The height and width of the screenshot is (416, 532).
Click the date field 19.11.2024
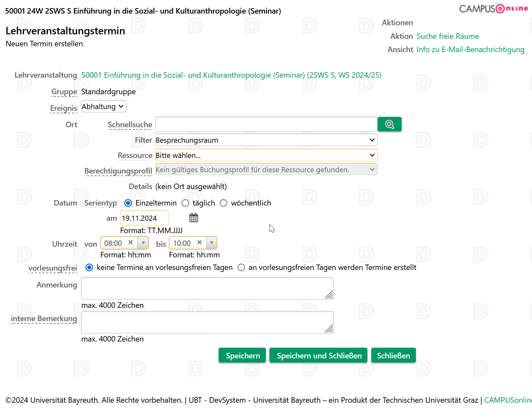[x=144, y=218]
